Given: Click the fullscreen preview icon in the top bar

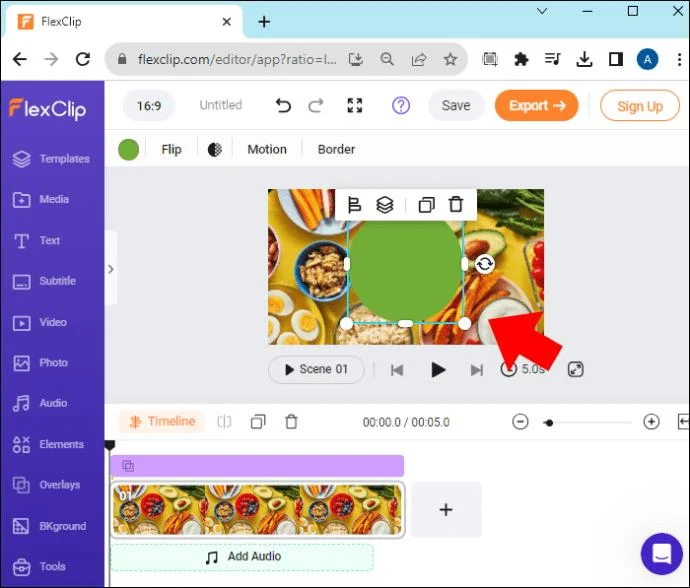Looking at the screenshot, I should tap(355, 106).
